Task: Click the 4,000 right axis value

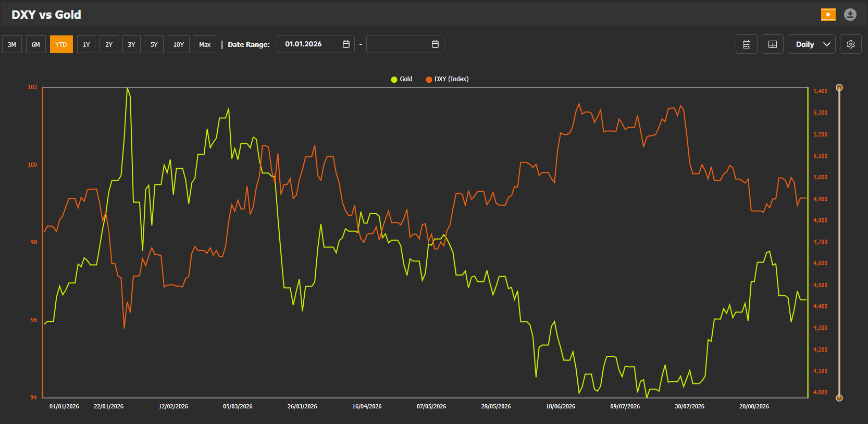Action: click(x=821, y=392)
